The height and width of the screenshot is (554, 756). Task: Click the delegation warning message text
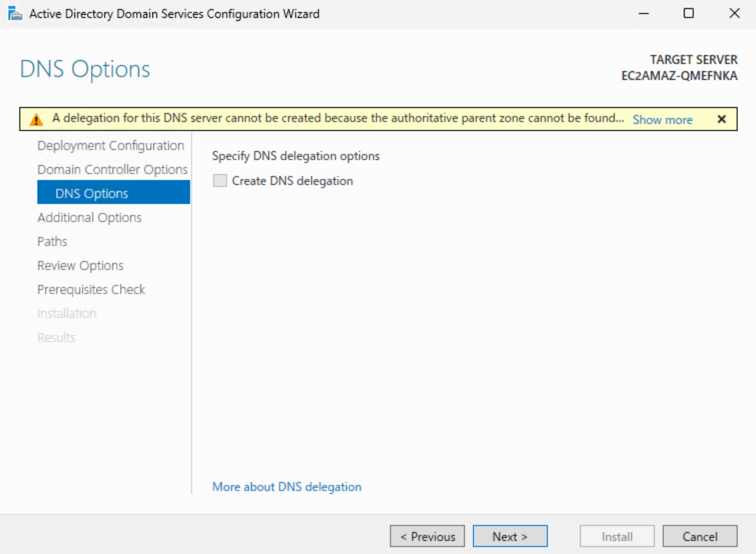click(x=338, y=119)
